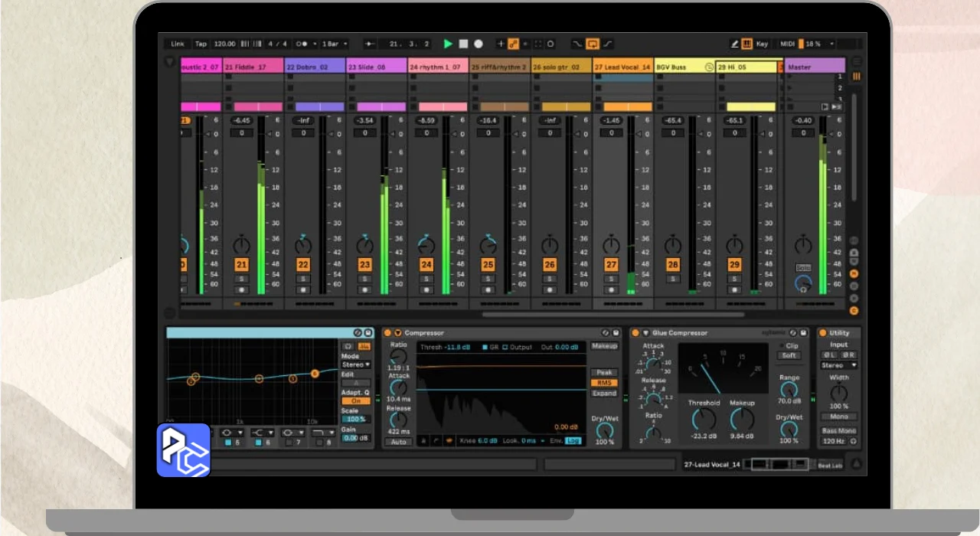Click the Tap tempo button
Image resolution: width=980 pixels, height=536 pixels.
pos(201,44)
